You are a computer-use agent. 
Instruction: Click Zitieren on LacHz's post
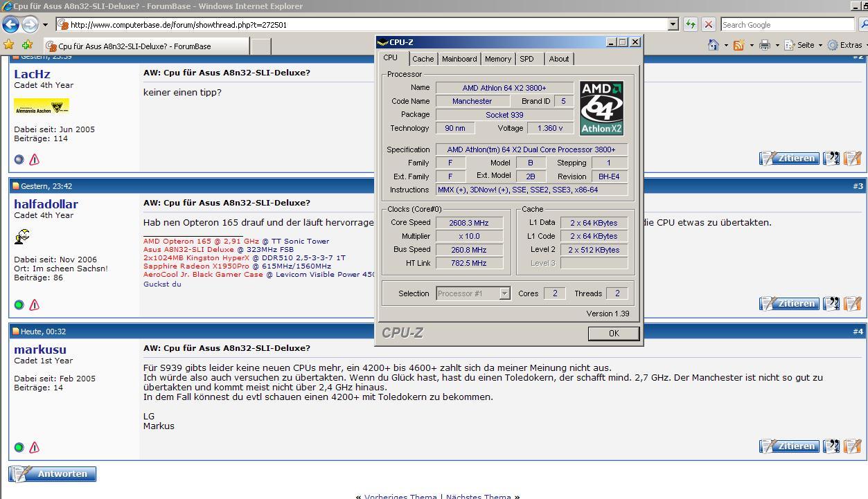tap(789, 158)
